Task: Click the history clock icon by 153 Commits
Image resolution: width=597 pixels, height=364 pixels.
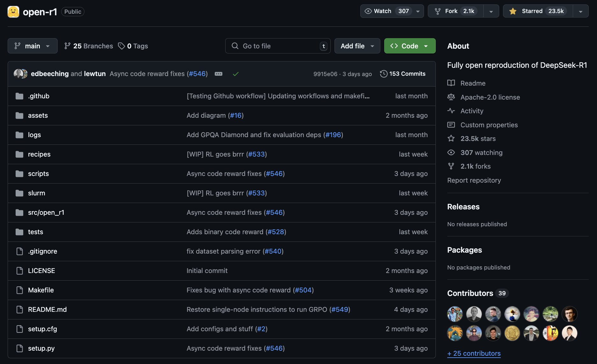Action: click(384, 74)
